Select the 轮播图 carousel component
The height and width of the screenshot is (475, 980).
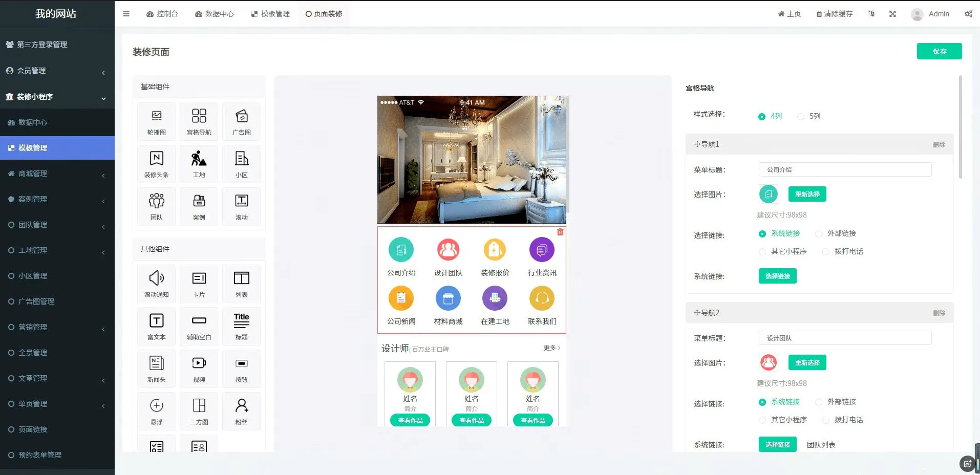156,121
